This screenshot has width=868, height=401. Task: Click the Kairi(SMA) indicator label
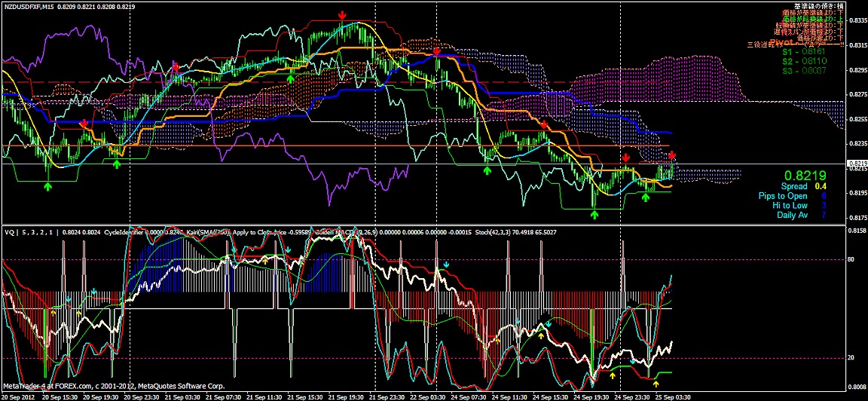pyautogui.click(x=209, y=233)
